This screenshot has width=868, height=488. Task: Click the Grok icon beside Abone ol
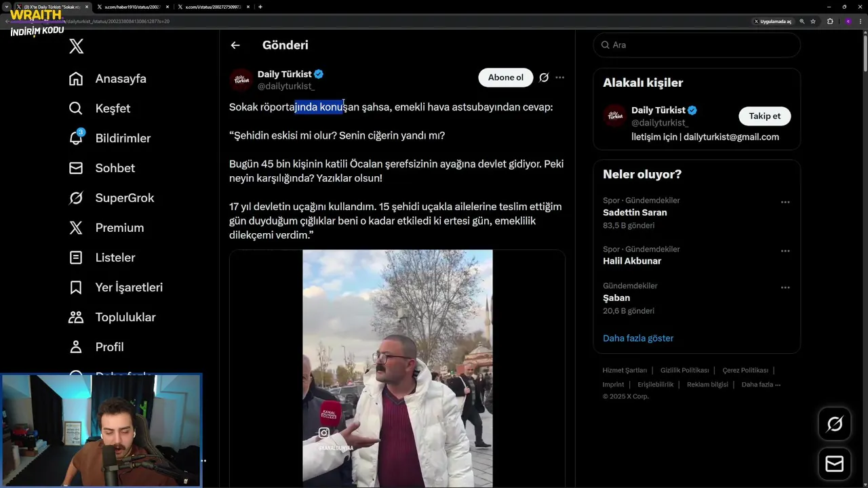click(x=544, y=77)
